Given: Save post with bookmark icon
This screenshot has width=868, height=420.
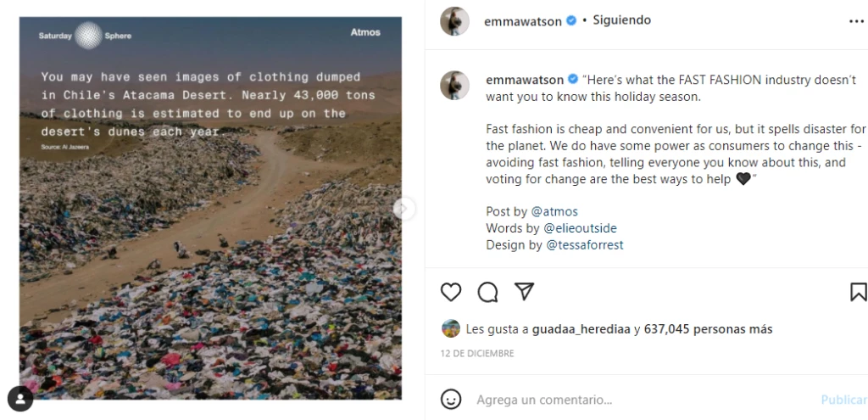Looking at the screenshot, I should 858,293.
